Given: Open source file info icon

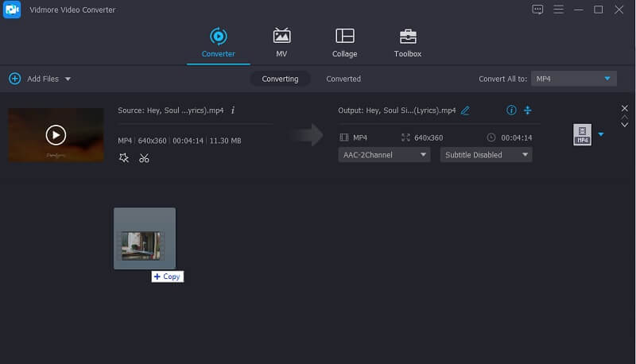Looking at the screenshot, I should coord(233,110).
